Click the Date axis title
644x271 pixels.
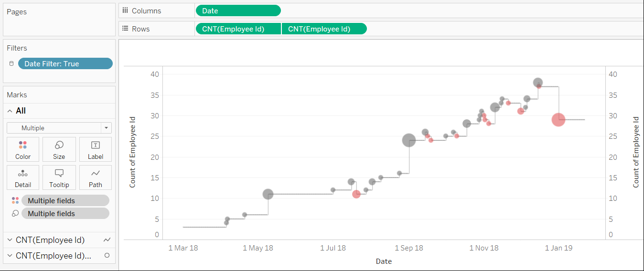click(x=384, y=261)
